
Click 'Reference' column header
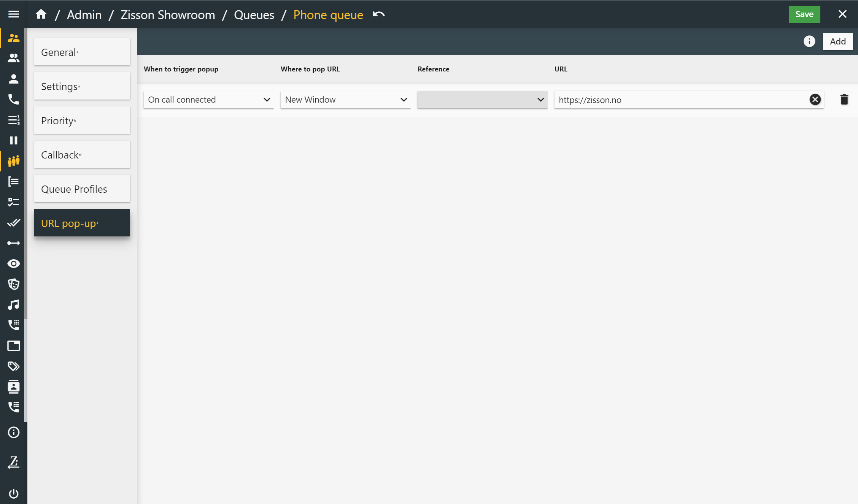pos(434,69)
